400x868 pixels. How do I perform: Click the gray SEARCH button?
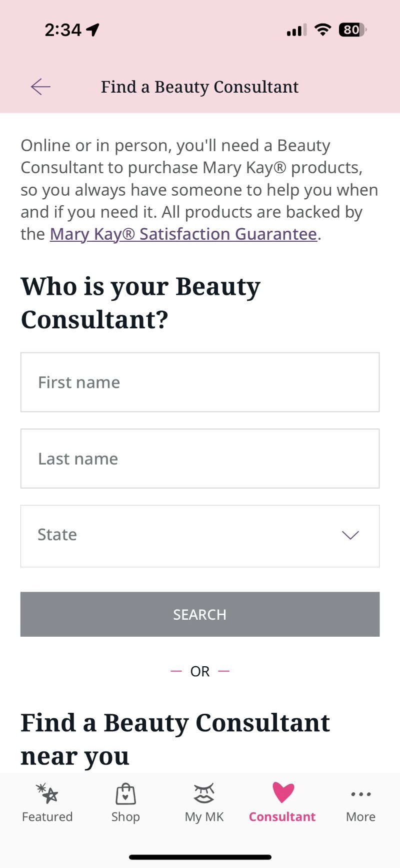[x=200, y=614]
